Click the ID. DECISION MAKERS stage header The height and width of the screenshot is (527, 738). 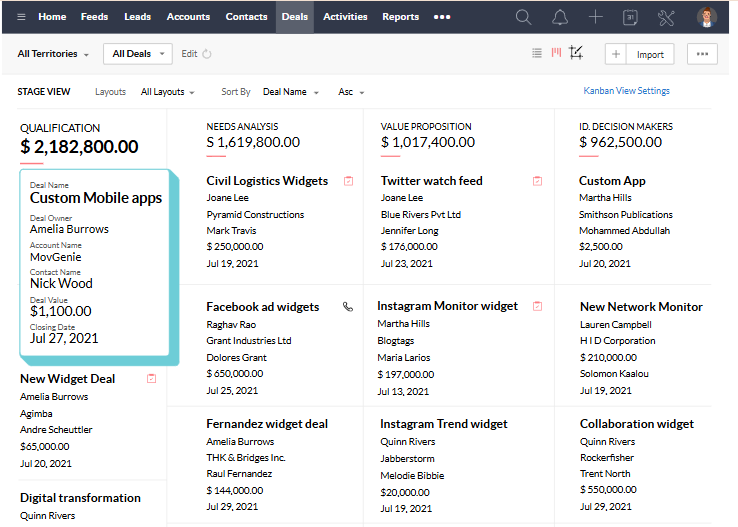626,127
